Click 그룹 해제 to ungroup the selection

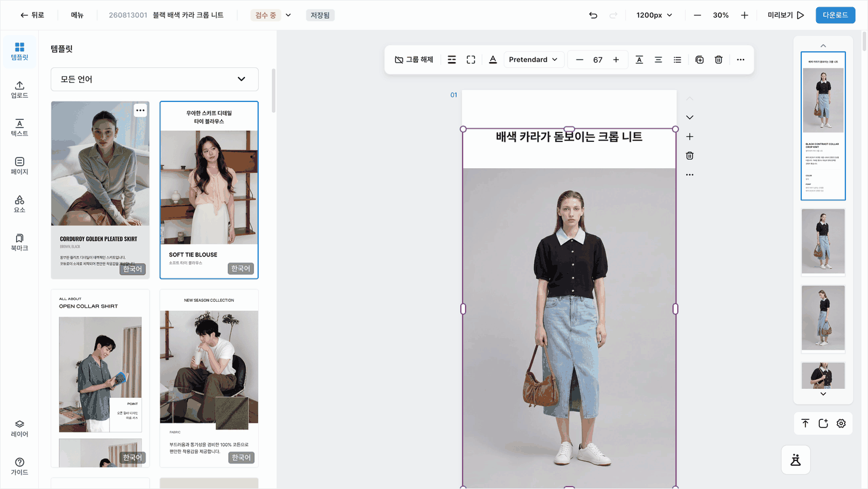(x=414, y=60)
